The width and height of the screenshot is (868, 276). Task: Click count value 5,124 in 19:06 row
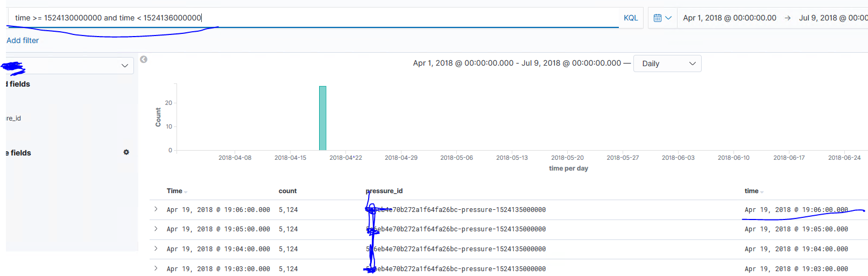tap(288, 210)
